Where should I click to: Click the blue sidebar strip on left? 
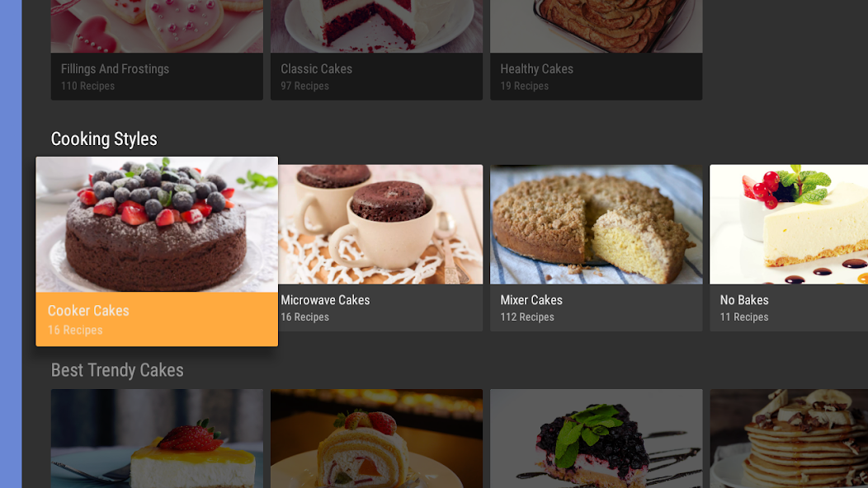11,244
